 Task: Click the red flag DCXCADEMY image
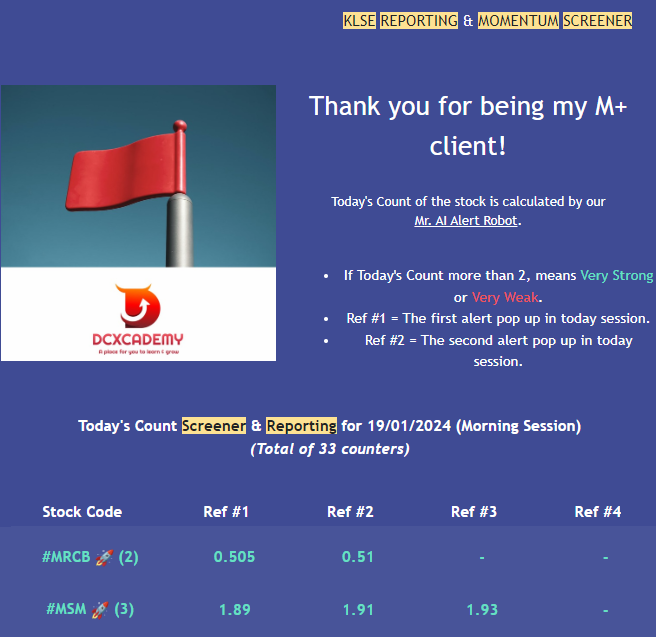click(x=138, y=223)
